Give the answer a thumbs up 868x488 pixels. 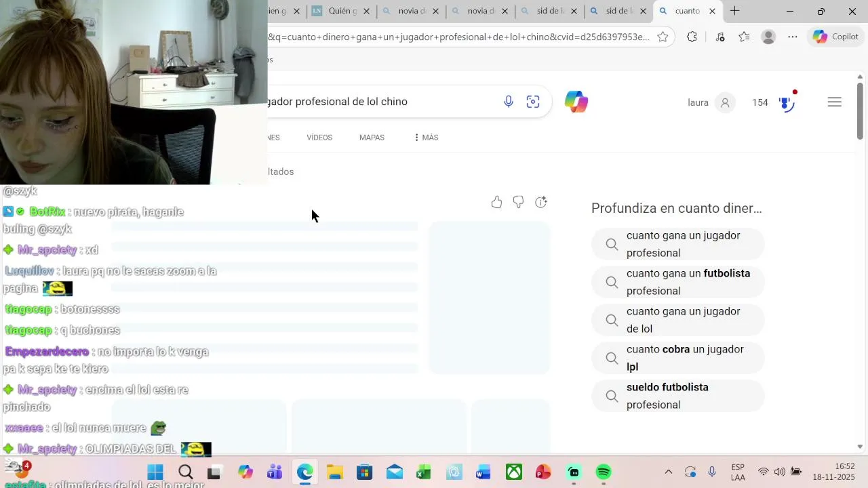[496, 202]
